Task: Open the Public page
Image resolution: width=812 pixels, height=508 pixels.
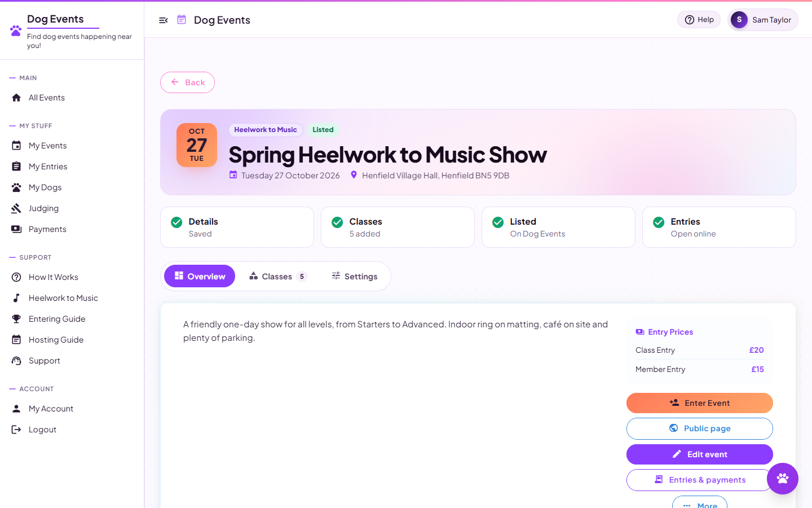Action: tap(699, 428)
